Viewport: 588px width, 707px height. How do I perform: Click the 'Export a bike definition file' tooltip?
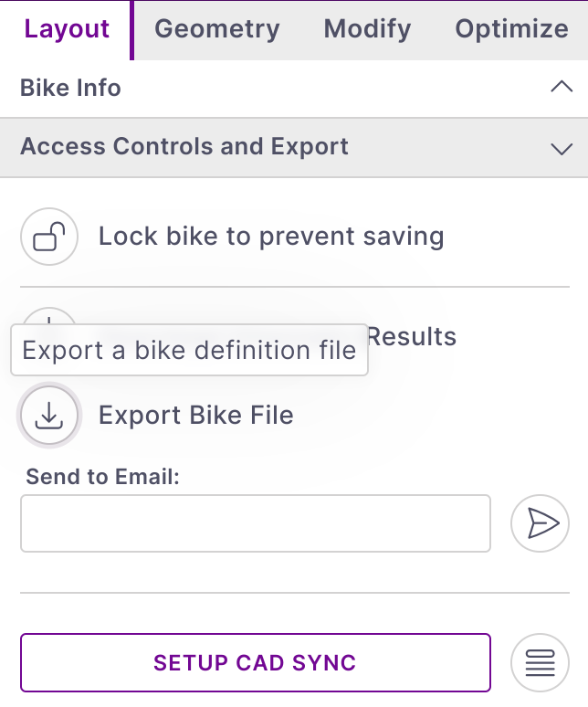189,351
